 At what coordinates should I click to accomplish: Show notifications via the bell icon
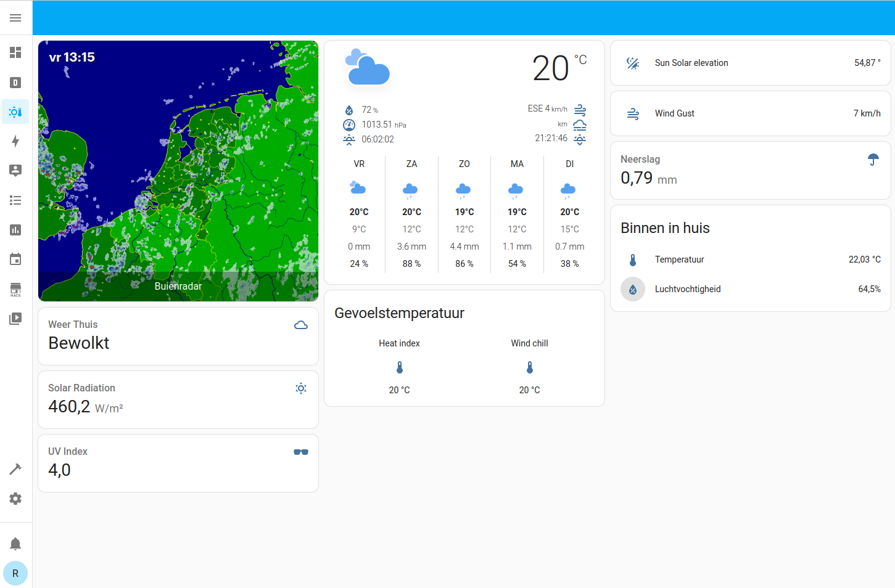point(15,544)
